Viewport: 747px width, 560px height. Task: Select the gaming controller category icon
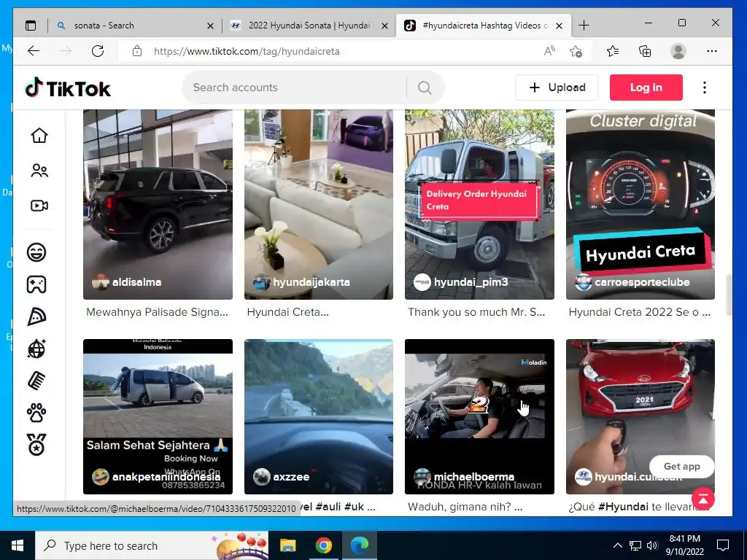click(36, 284)
